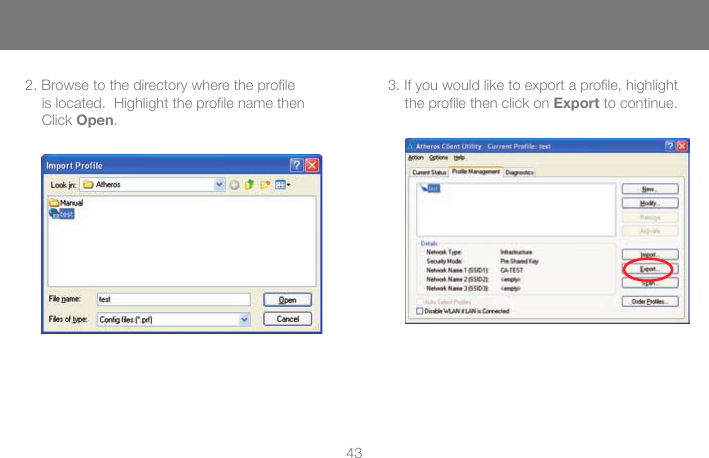The width and height of the screenshot is (709, 458).
Task: Click the Order Profiles... button
Action: click(650, 302)
